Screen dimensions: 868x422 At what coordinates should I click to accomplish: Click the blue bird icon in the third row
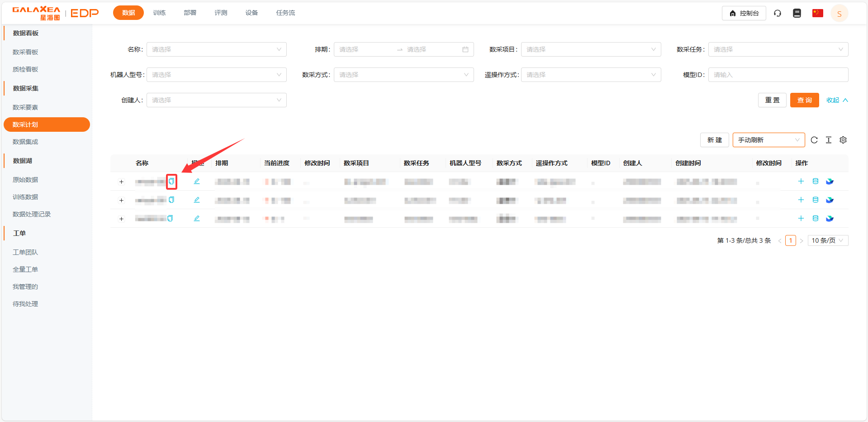pos(830,219)
